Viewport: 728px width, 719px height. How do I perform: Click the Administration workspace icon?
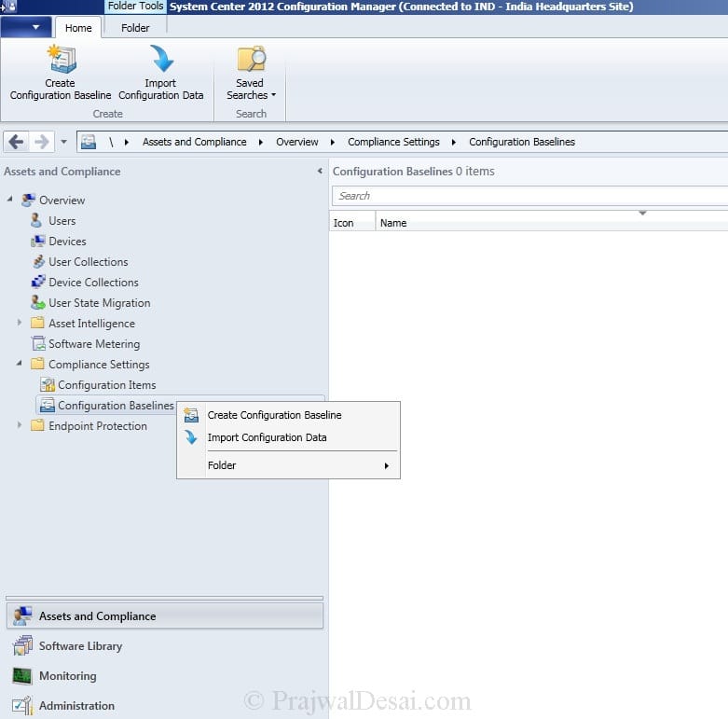[22, 706]
